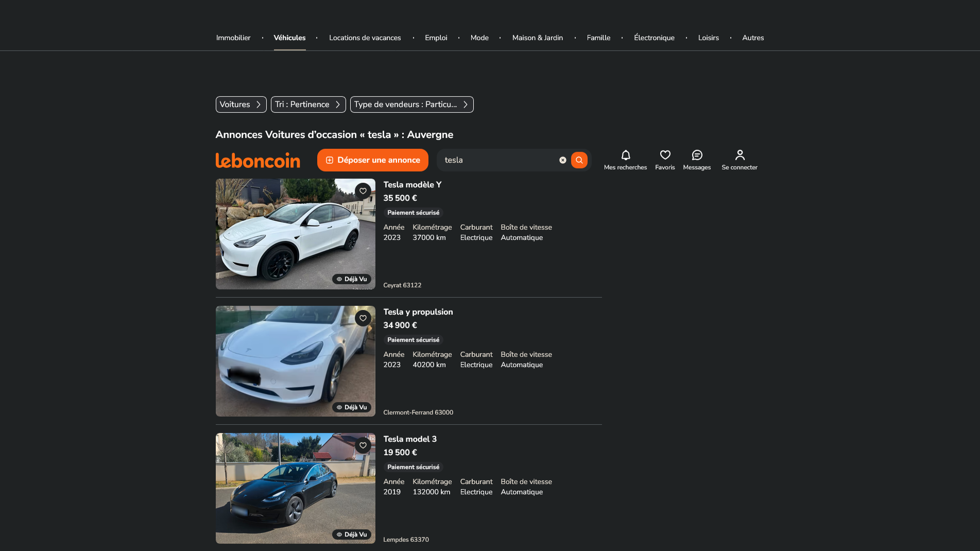The width and height of the screenshot is (980, 551).
Task: Open the Loisirs category
Action: [709, 38]
